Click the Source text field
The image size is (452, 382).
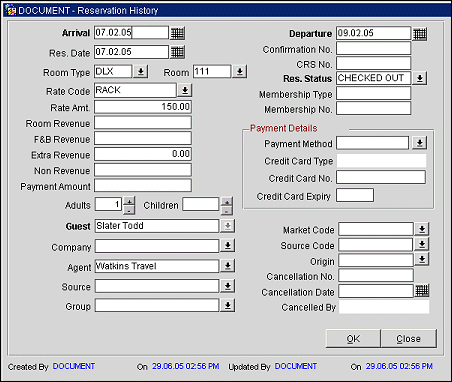[x=157, y=286]
